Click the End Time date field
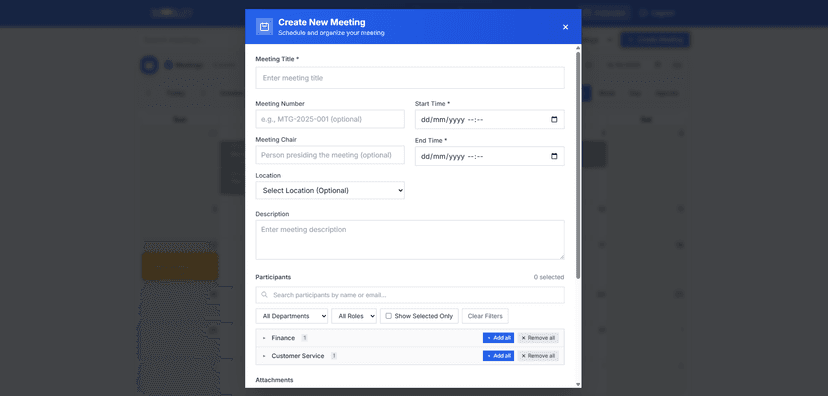 point(490,156)
